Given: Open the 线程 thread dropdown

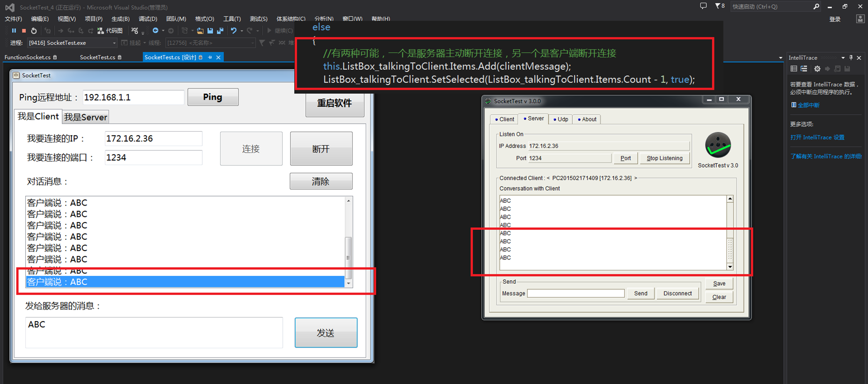Looking at the screenshot, I should coord(211,43).
